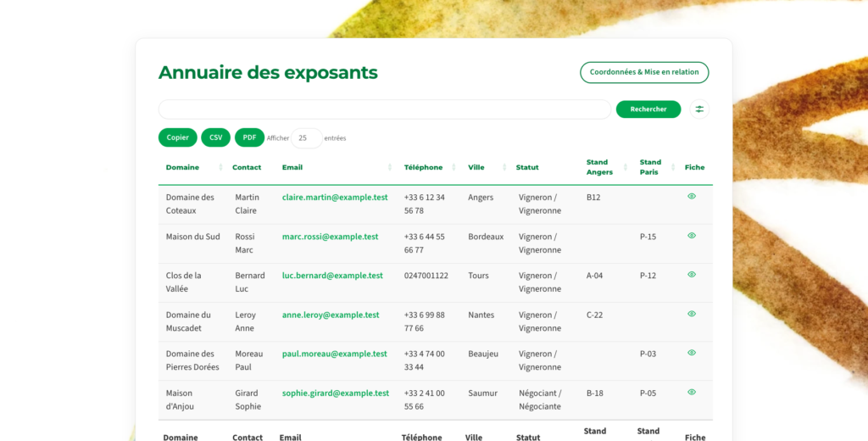Email sophie.girard@example.test
This screenshot has width=868, height=441.
[336, 393]
